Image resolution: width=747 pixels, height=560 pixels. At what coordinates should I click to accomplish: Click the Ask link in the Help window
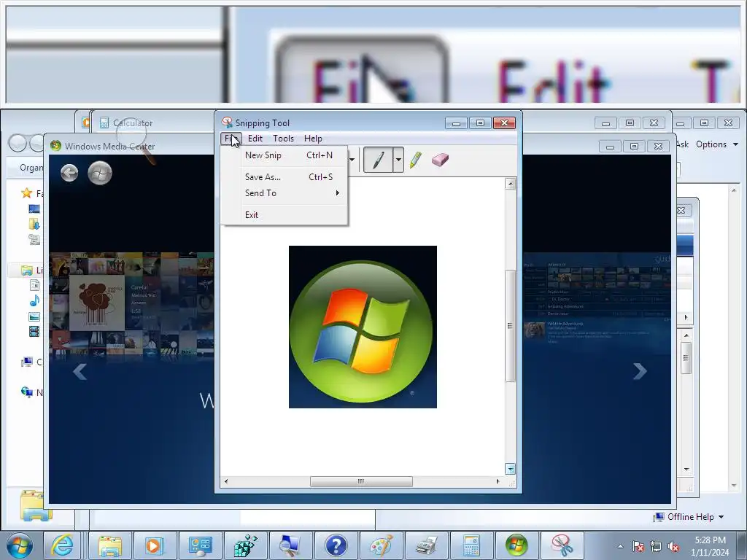[682, 144]
